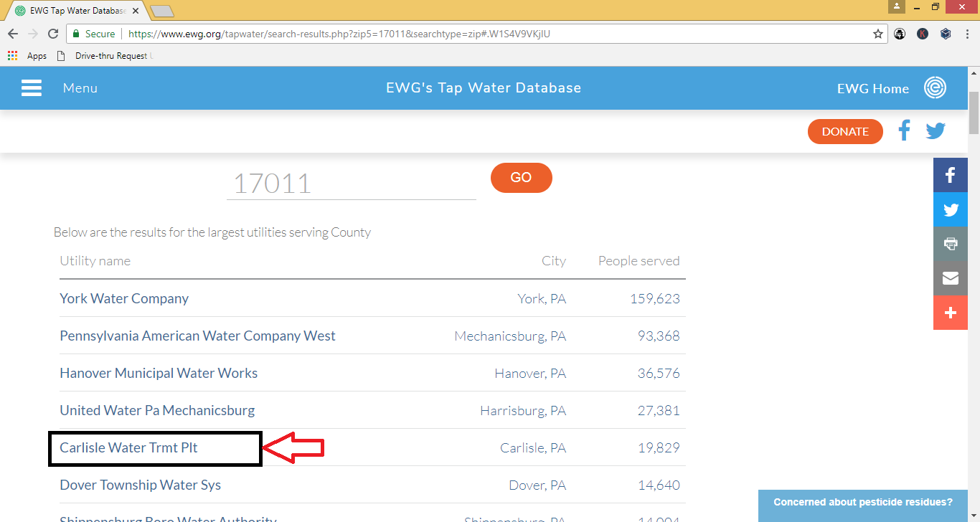Go to the EWG Home link

pyautogui.click(x=873, y=88)
